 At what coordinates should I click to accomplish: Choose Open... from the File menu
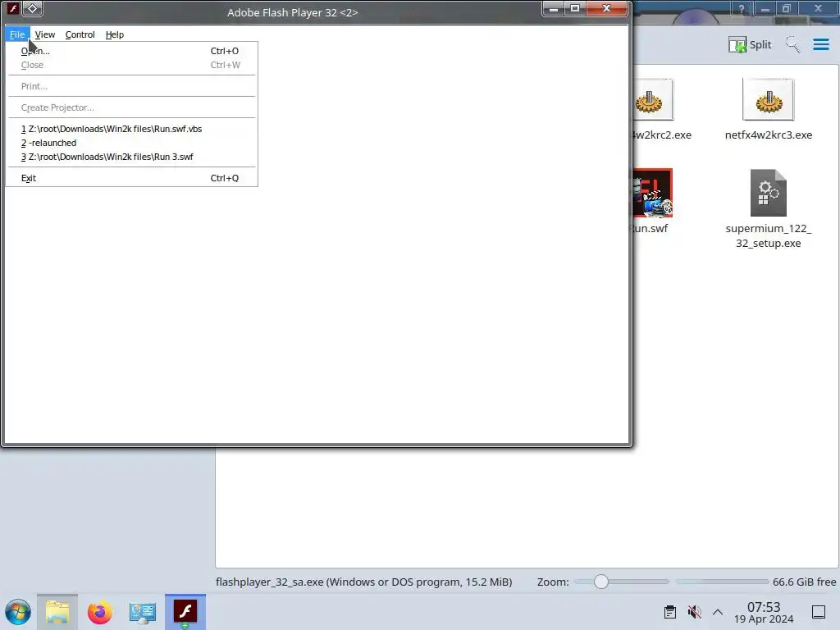131,51
